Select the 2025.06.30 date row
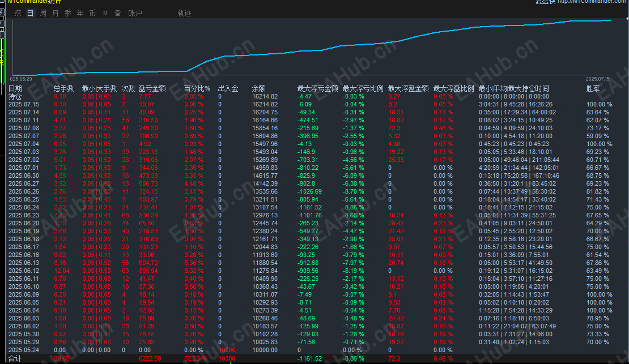The width and height of the screenshot is (629, 364). click(x=24, y=175)
